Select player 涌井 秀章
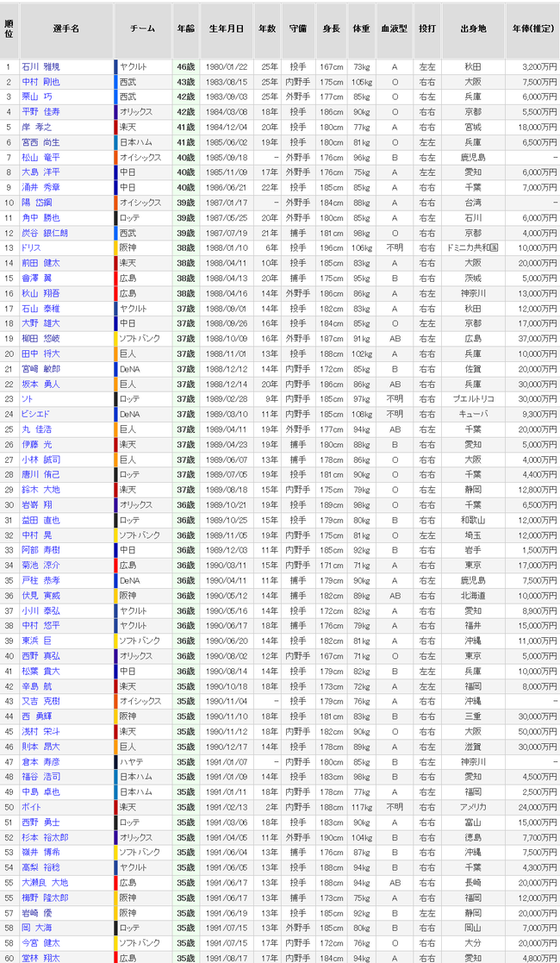The height and width of the screenshot is (963, 560). point(40,187)
